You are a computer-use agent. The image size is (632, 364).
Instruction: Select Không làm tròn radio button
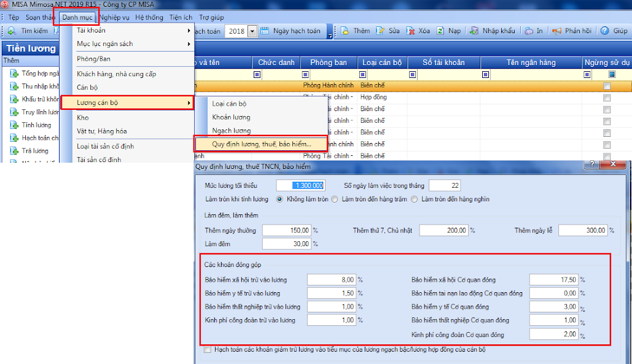pyautogui.click(x=279, y=199)
